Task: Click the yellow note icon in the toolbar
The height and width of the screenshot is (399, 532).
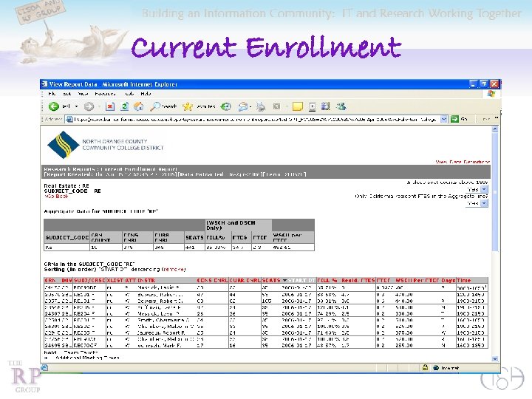Action: point(297,107)
